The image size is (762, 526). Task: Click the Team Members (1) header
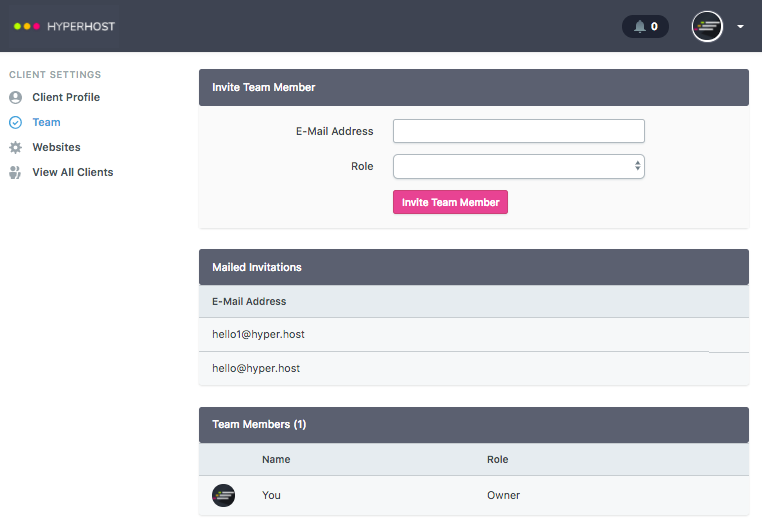(474, 424)
